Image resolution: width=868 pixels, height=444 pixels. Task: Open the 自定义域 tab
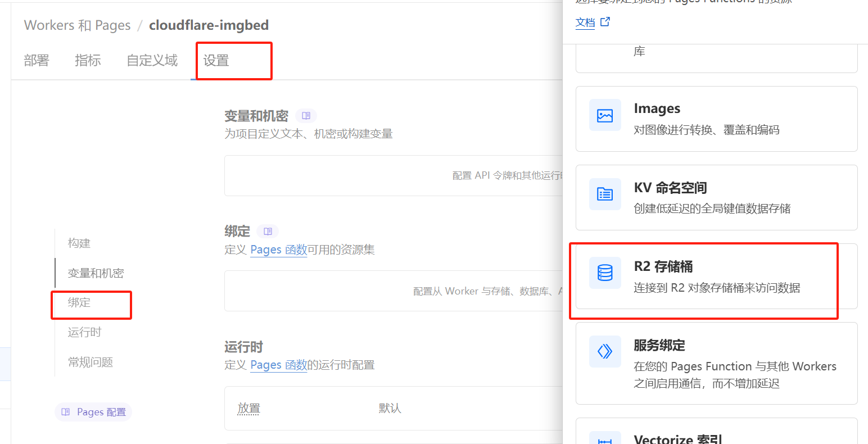pyautogui.click(x=152, y=61)
